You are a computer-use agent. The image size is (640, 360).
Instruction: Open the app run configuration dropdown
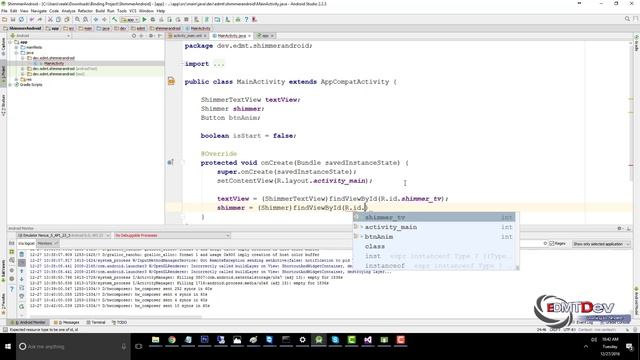[x=129, y=20]
